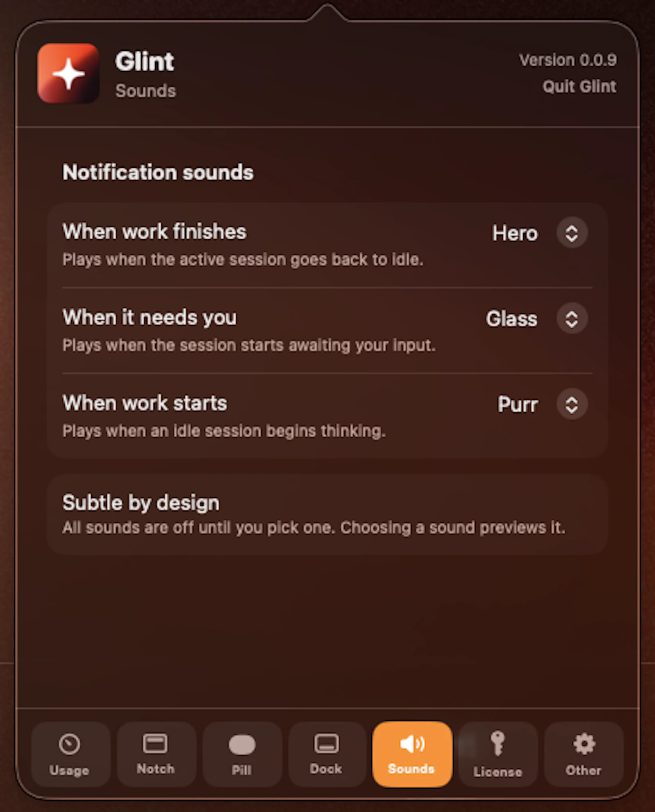Click the Glass sound value

pos(512,319)
